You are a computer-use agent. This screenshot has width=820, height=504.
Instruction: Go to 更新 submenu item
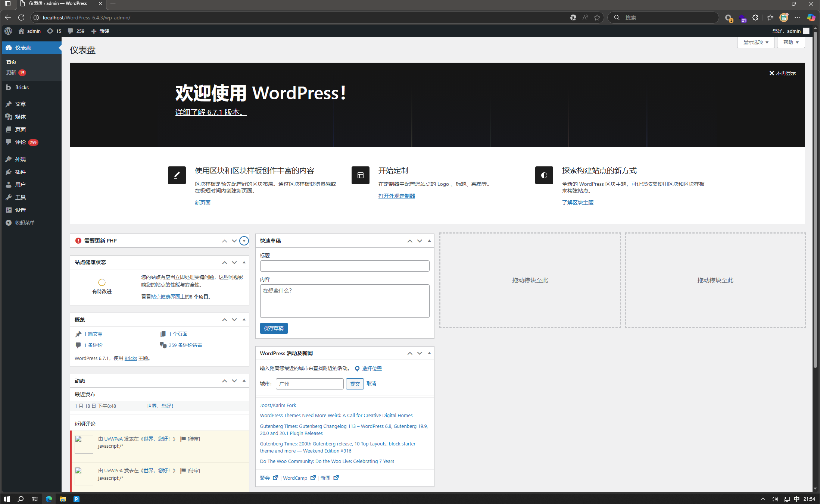tap(11, 73)
